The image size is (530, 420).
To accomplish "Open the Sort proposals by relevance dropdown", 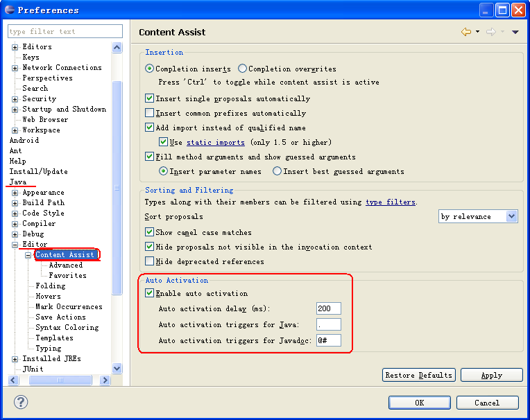I will click(478, 216).
